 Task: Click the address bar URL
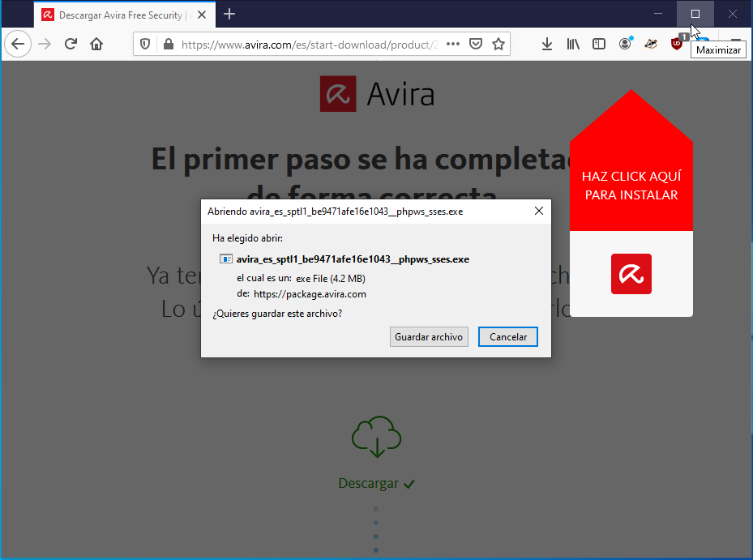click(310, 45)
